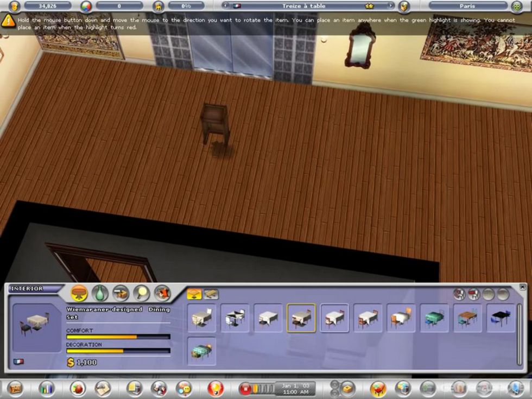Click the yellow notes document icon in bottom toolbar
Viewport: 532px width, 399px height.
click(134, 388)
